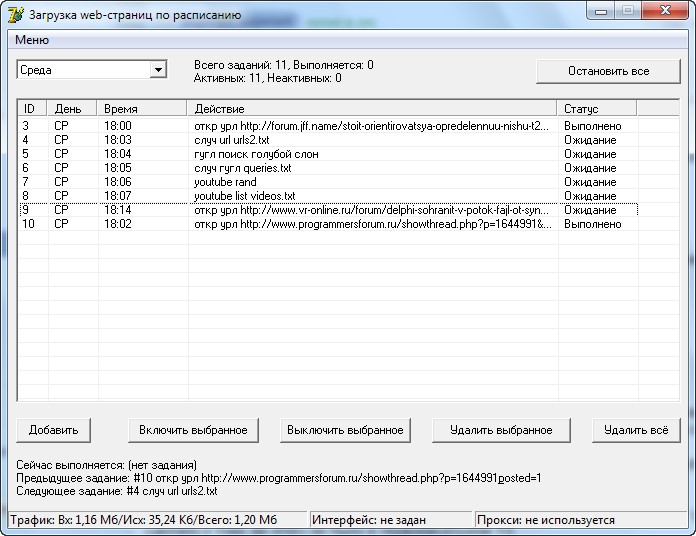This screenshot has width=696, height=536.
Task: Click Выполнено status in row 3
Action: point(593,126)
